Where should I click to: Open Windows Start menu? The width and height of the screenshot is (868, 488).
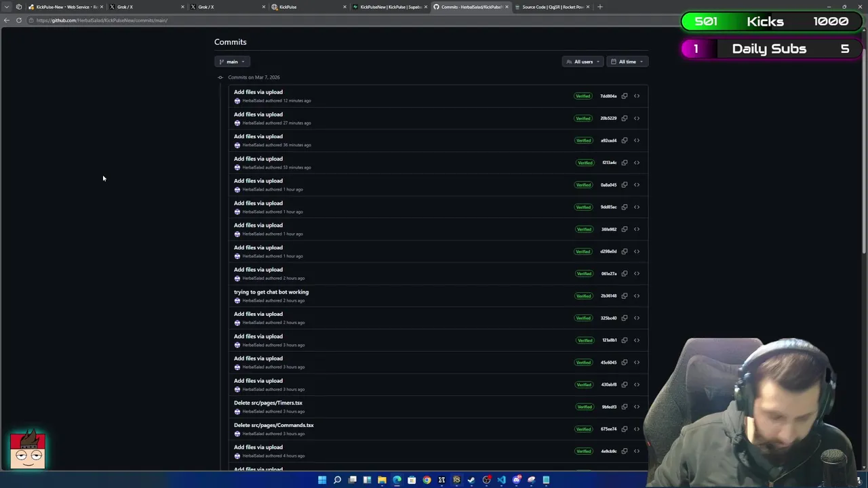(322, 480)
